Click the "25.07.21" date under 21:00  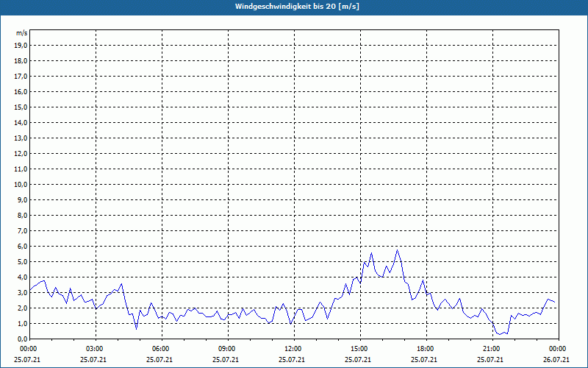490,360
